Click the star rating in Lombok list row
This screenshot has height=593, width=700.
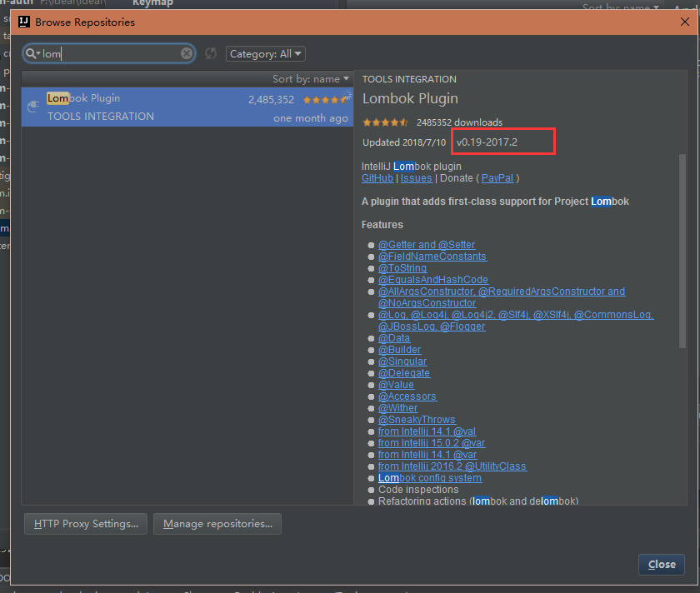(x=326, y=100)
